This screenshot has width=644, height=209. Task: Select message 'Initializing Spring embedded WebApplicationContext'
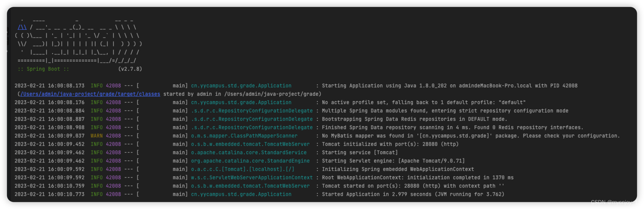398,169
